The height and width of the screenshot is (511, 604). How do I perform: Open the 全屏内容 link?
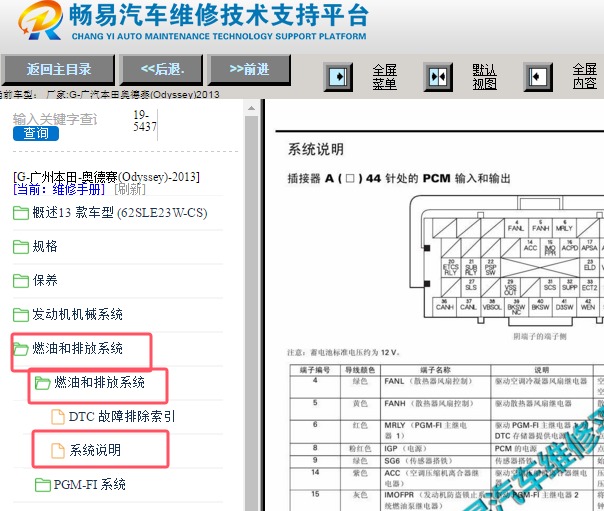pyautogui.click(x=585, y=77)
